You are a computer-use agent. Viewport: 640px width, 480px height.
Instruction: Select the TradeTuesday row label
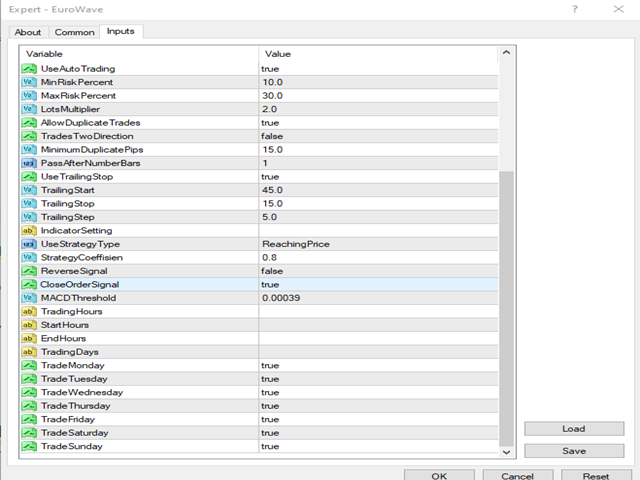tap(74, 379)
